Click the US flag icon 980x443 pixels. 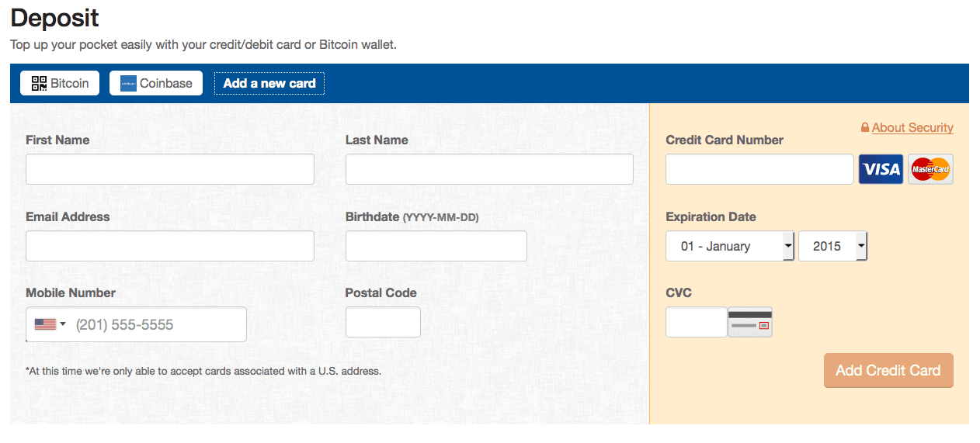pos(45,324)
